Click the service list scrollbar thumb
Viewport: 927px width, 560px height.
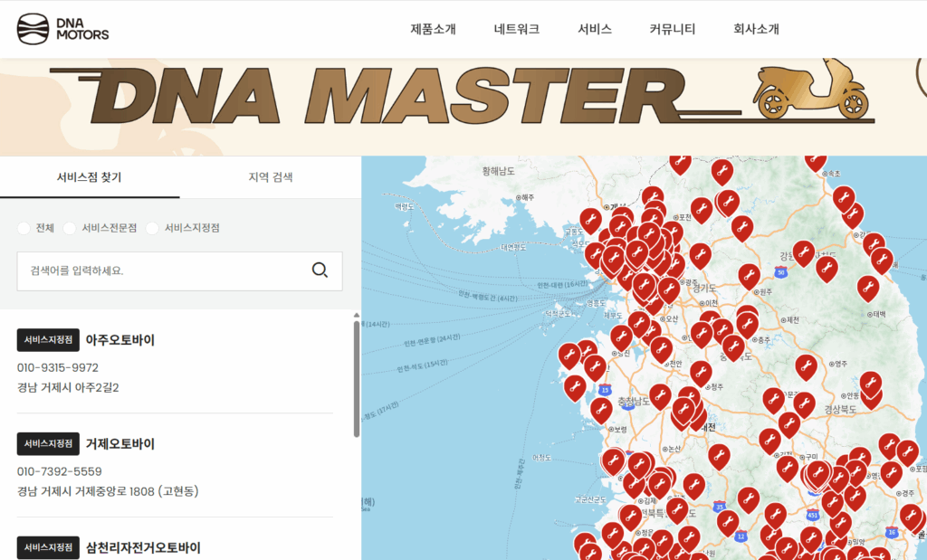coord(356,375)
